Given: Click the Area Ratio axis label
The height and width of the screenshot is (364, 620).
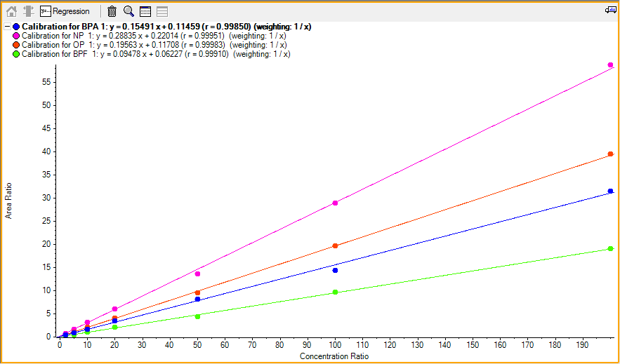Looking at the screenshot, I should (x=8, y=201).
